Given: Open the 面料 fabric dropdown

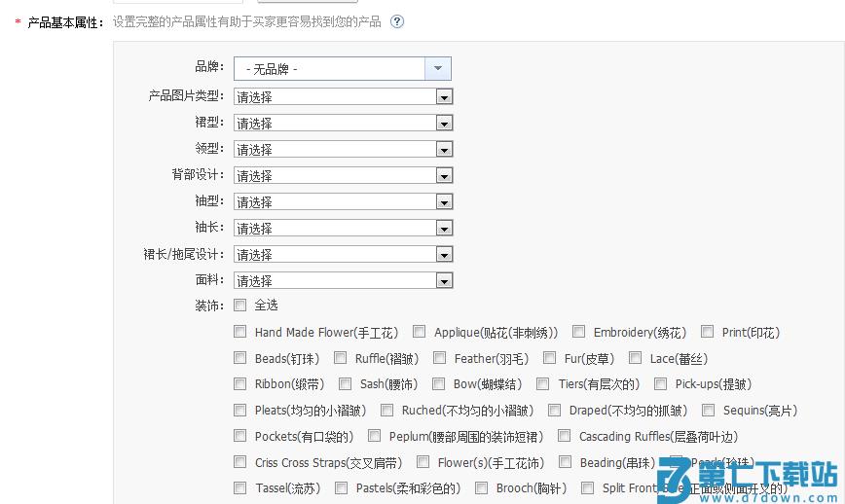Looking at the screenshot, I should click(x=343, y=280).
